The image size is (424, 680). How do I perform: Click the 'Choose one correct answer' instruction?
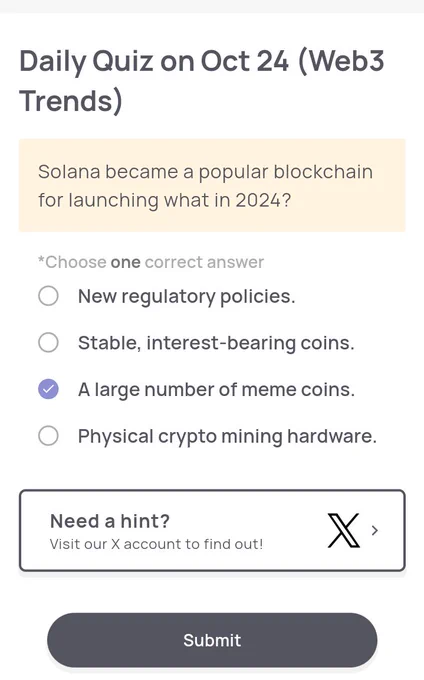pos(151,262)
